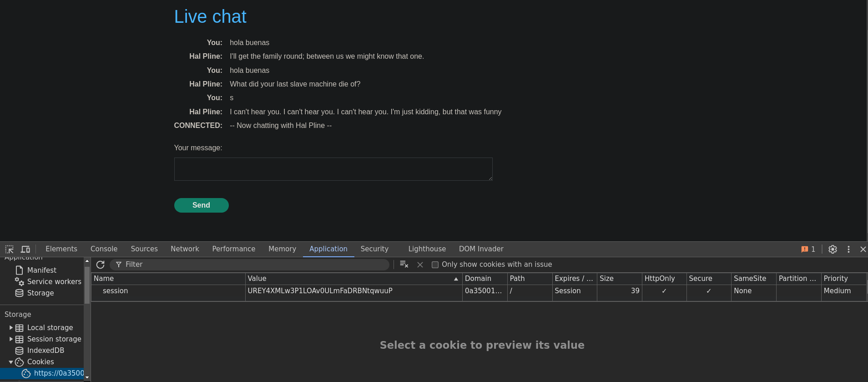Click the issues counter badge
Image resolution: width=868 pixels, height=382 pixels.
point(808,249)
